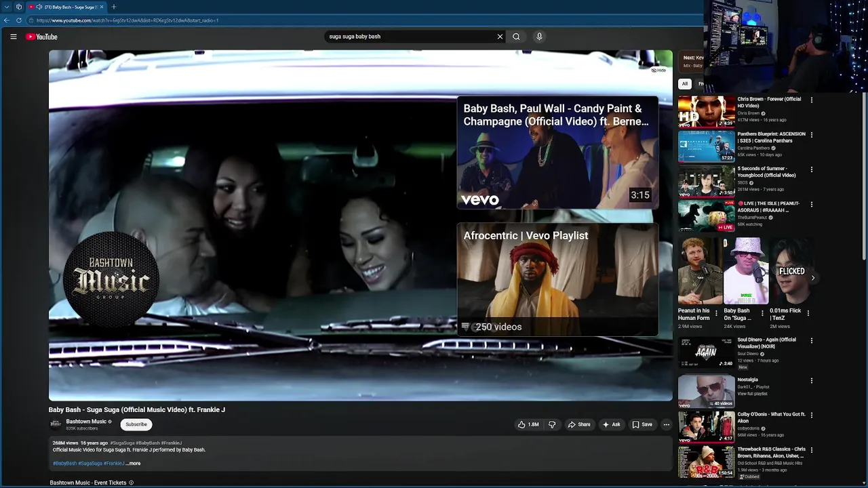Like the video
Image resolution: width=868 pixels, height=488 pixels.
[528, 424]
